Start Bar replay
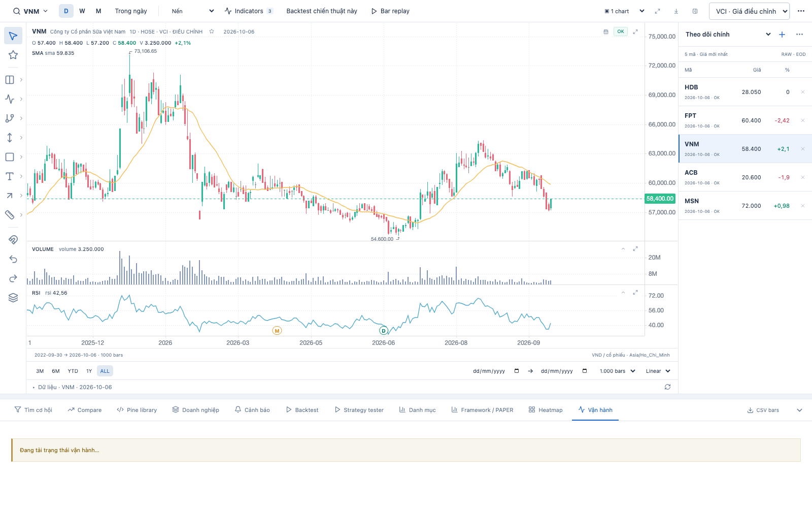This screenshot has width=812, height=508. click(x=390, y=11)
